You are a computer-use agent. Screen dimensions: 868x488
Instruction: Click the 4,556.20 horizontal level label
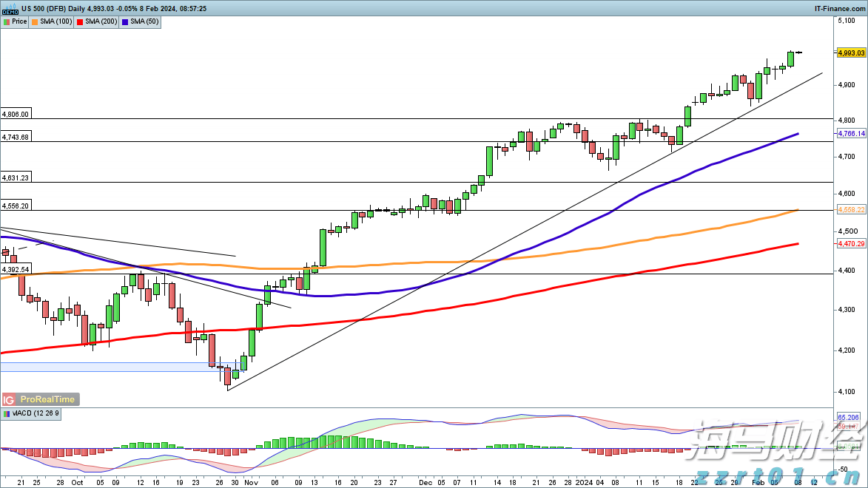16,206
